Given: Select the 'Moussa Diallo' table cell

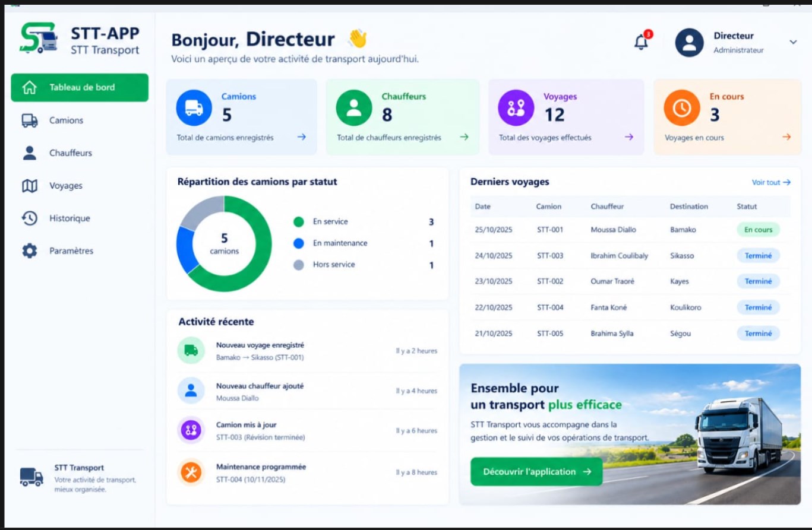Looking at the screenshot, I should [x=613, y=230].
